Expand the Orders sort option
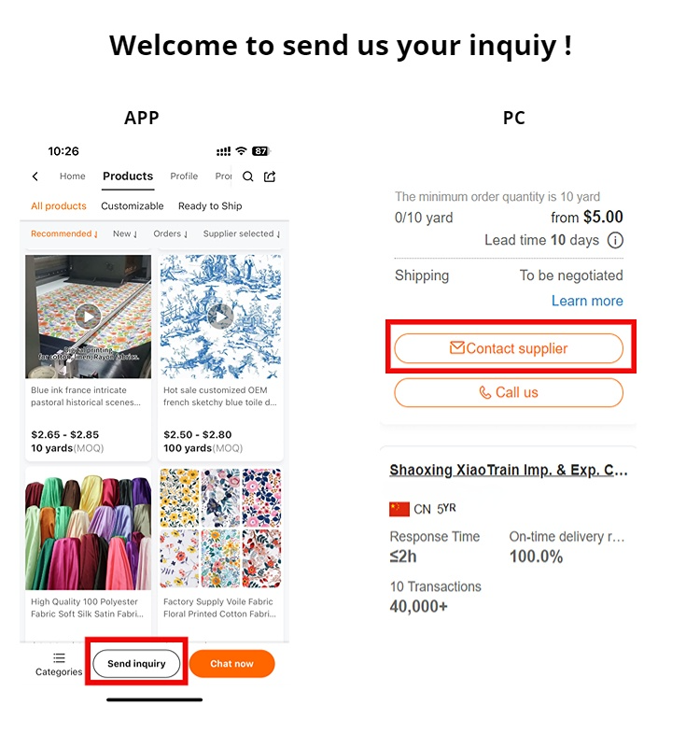 click(x=171, y=234)
